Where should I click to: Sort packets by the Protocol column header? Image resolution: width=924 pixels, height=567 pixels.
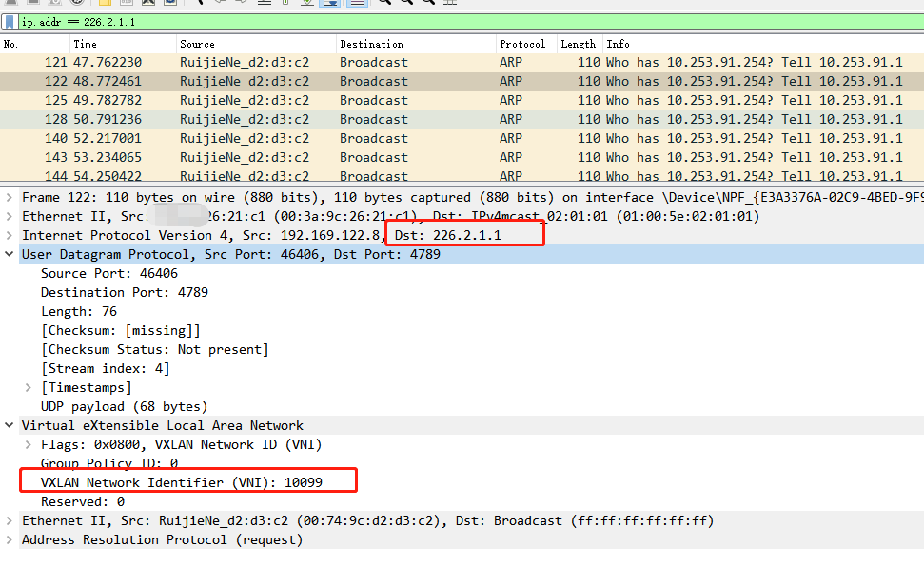click(522, 44)
